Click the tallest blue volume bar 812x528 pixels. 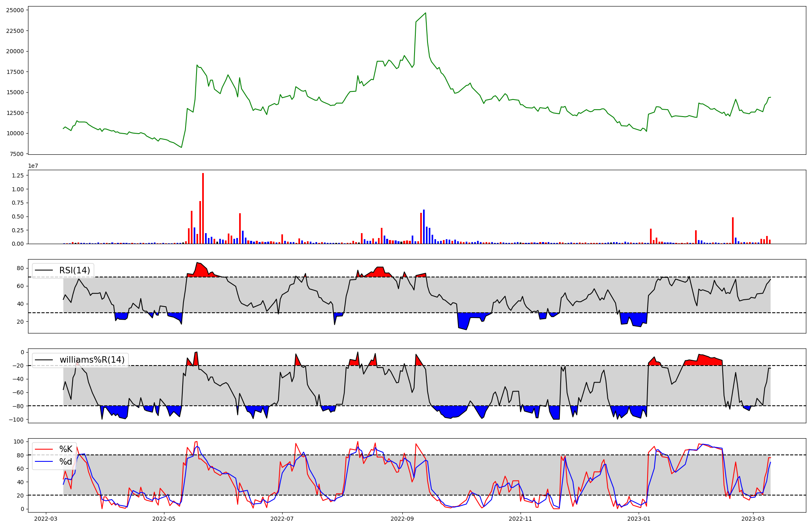(x=424, y=226)
